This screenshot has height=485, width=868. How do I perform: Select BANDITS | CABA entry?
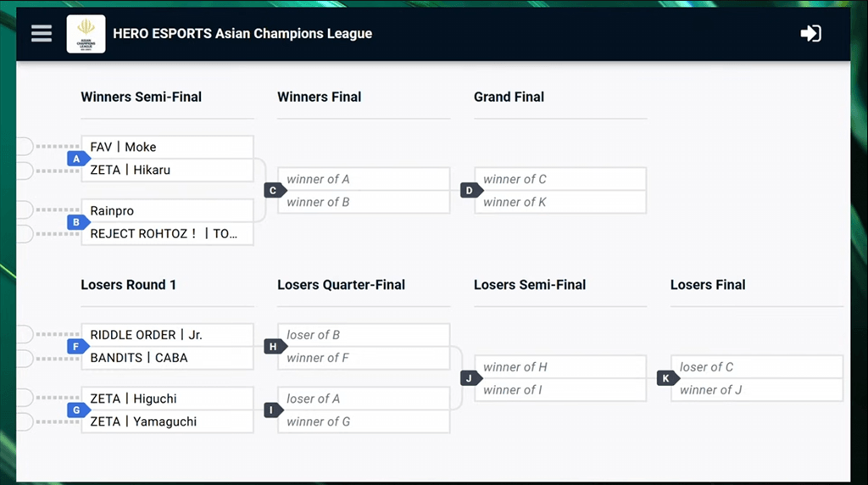coord(167,358)
